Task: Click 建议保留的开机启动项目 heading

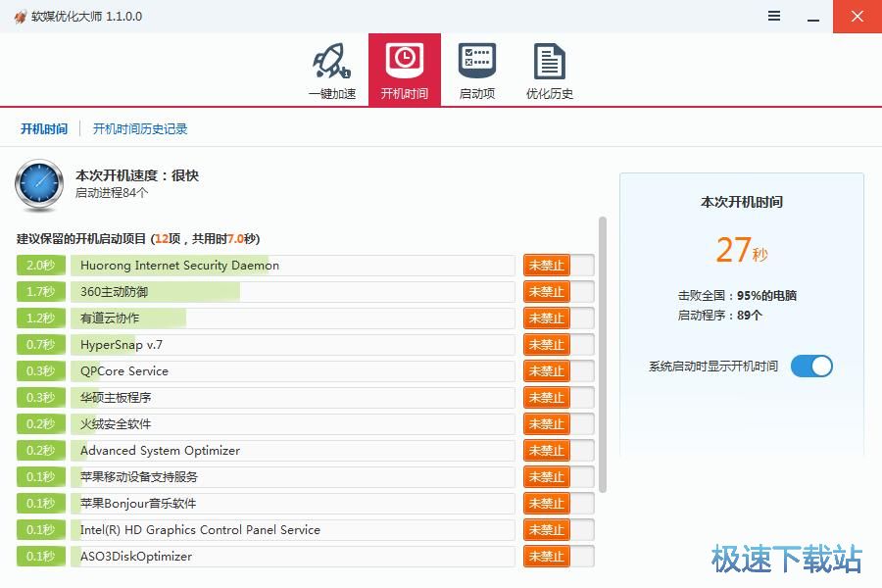Action: 138,238
